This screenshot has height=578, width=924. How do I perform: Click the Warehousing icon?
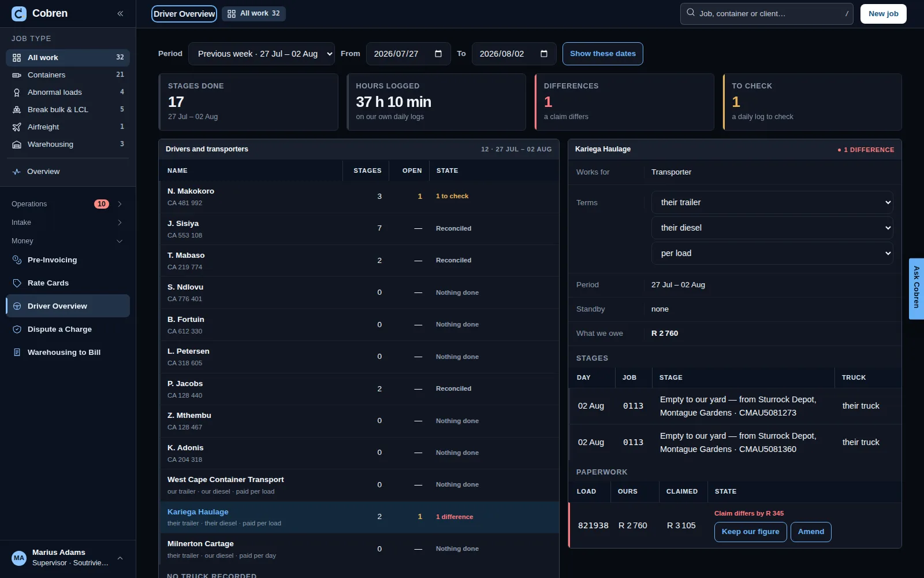coord(17,144)
